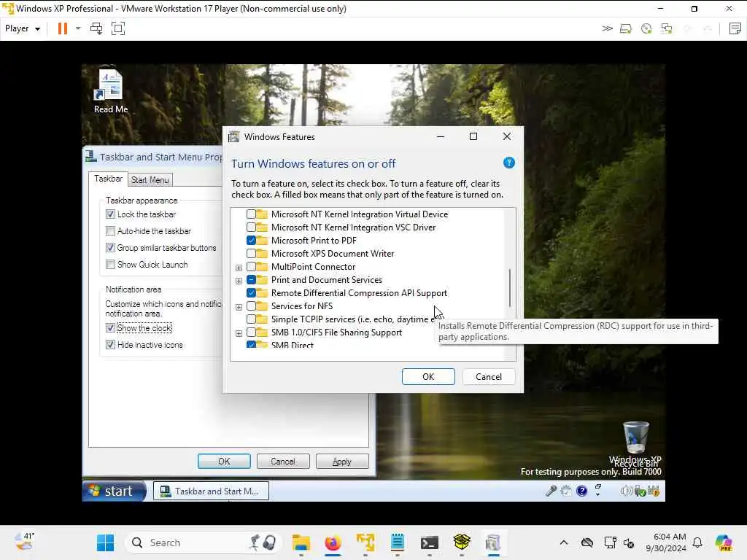This screenshot has width=747, height=560.
Task: Toggle the Show the clock checkbox
Action: point(110,328)
